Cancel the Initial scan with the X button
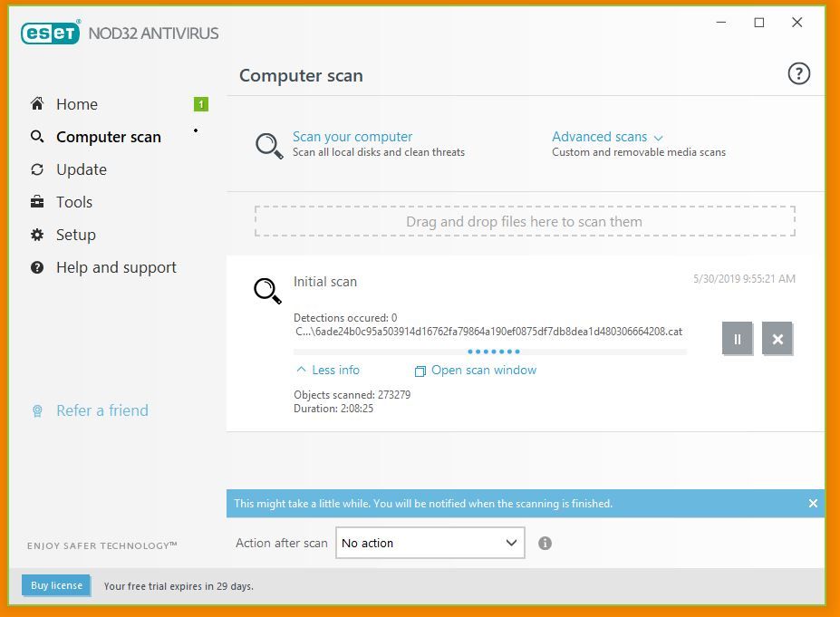840x617 pixels. pyautogui.click(x=777, y=339)
